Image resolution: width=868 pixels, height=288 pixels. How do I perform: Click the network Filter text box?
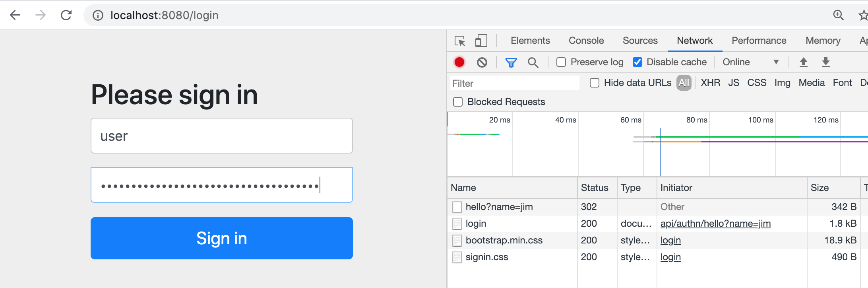[515, 83]
